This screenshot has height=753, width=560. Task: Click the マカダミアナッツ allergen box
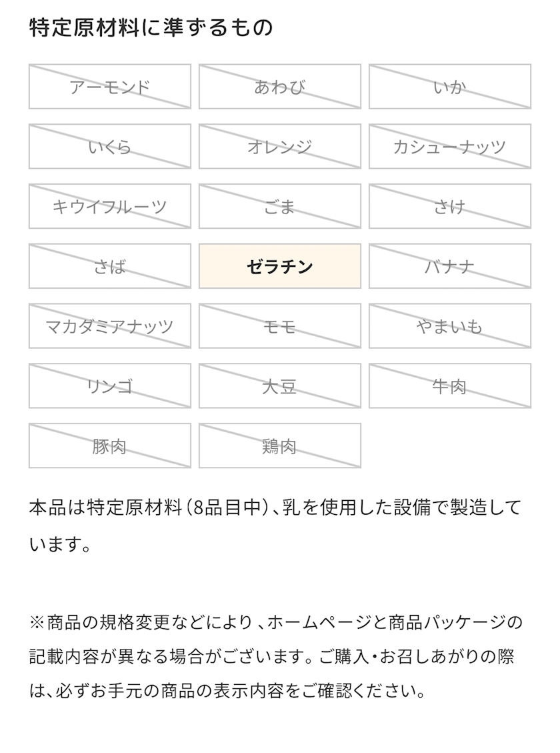click(x=109, y=326)
